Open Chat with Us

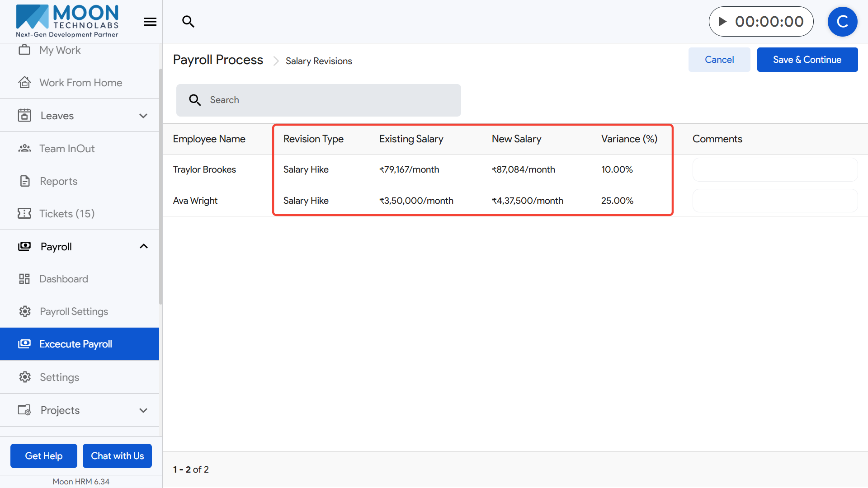pos(117,456)
